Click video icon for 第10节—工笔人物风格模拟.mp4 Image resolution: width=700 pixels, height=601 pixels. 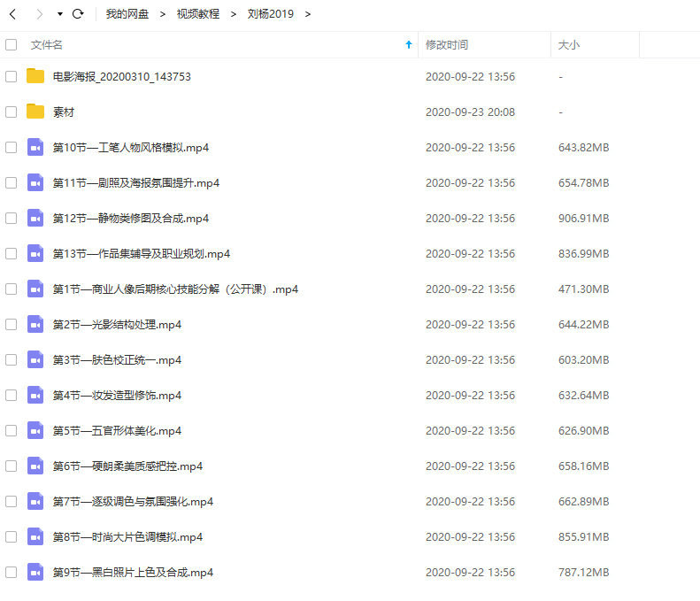point(35,147)
